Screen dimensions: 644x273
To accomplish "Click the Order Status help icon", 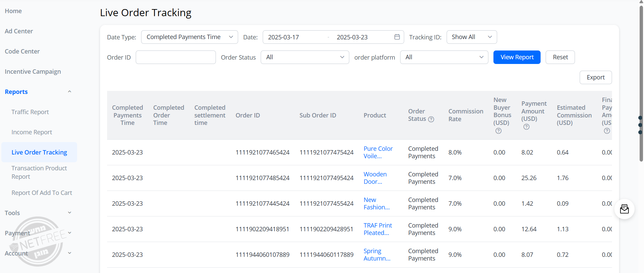I will tap(431, 119).
